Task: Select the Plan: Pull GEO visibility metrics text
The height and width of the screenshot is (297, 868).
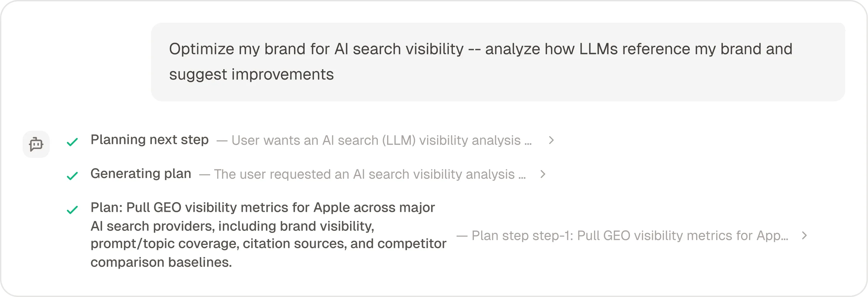Action: click(268, 235)
